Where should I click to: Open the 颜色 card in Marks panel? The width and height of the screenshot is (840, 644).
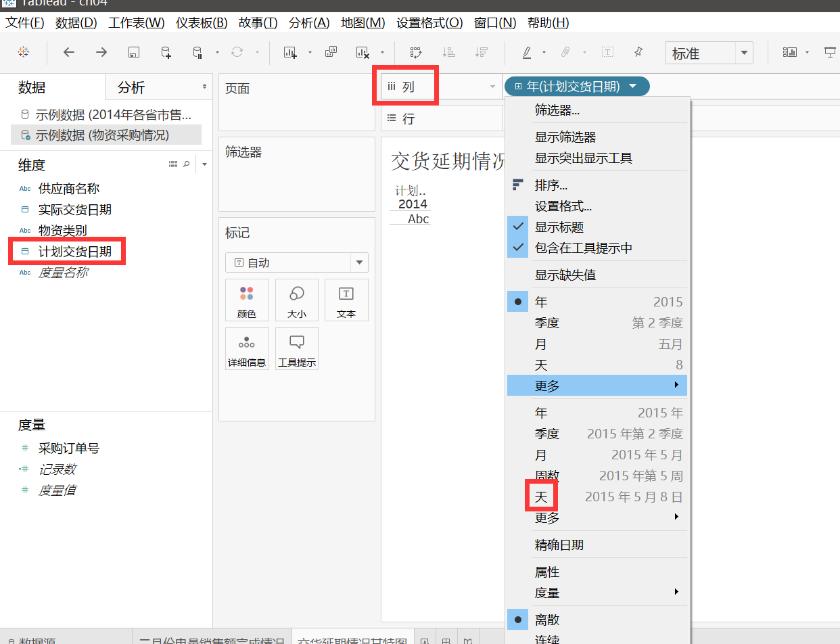(247, 300)
